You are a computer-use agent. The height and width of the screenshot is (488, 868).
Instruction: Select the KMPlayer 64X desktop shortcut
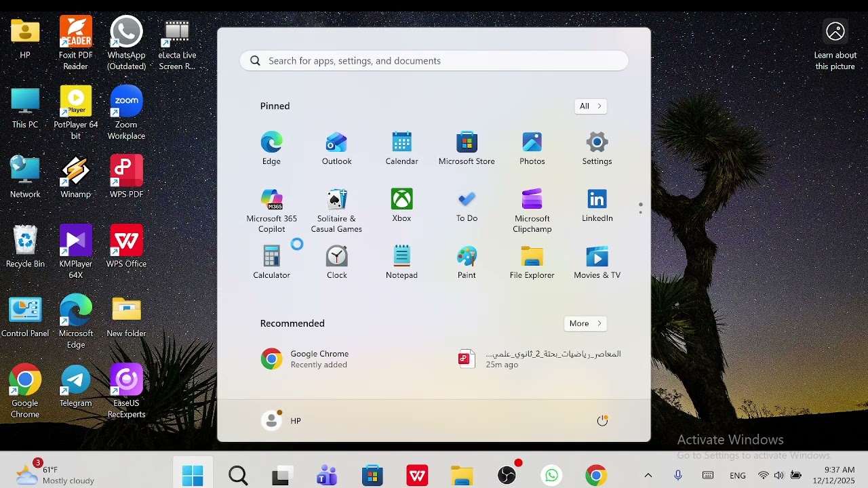[75, 252]
